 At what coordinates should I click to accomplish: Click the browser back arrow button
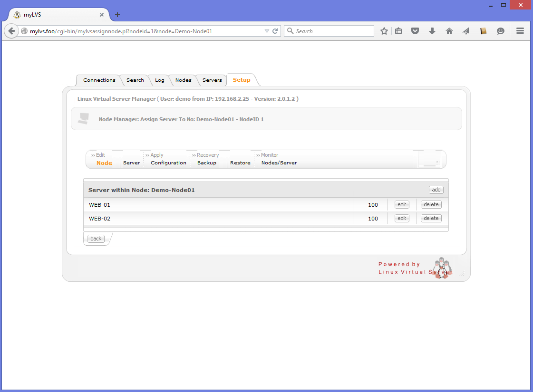click(x=11, y=31)
